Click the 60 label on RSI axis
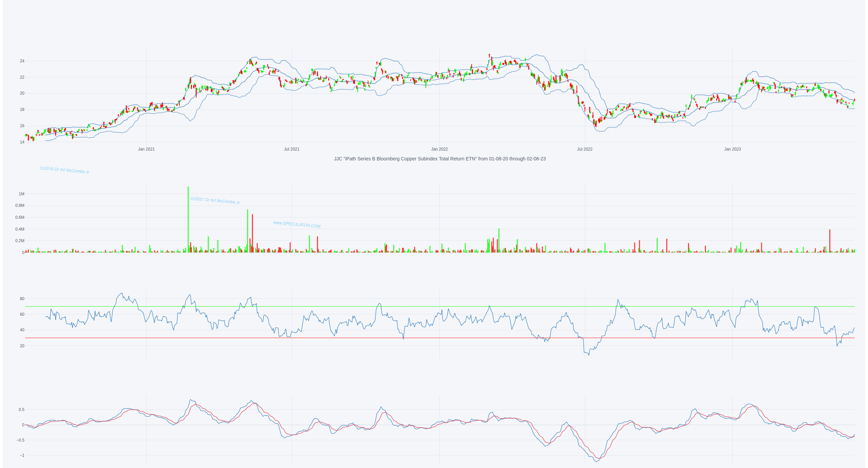The width and height of the screenshot is (868, 468). pyautogui.click(x=22, y=314)
